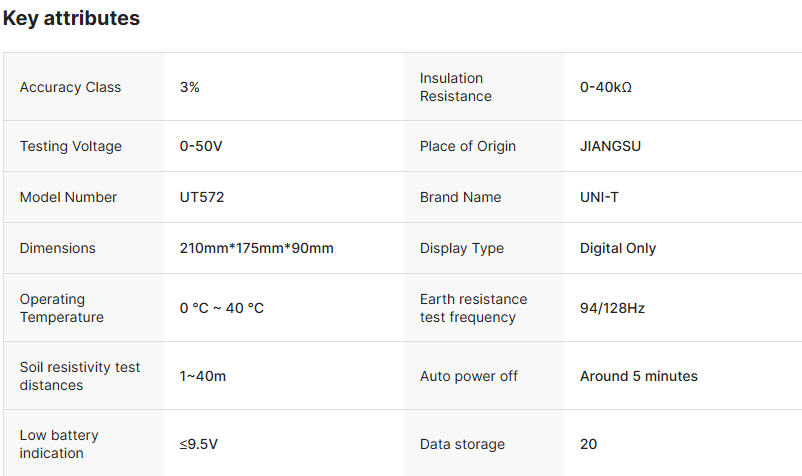Click the Digital Only display value

click(618, 248)
